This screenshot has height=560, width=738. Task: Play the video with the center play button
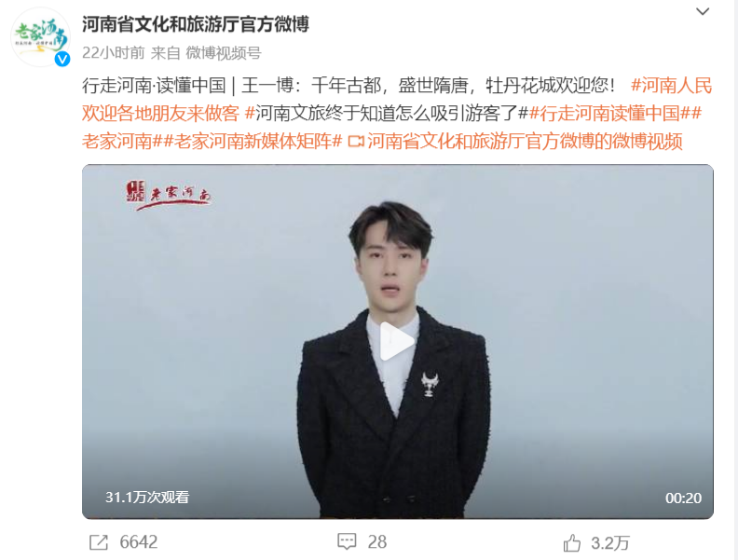point(397,342)
